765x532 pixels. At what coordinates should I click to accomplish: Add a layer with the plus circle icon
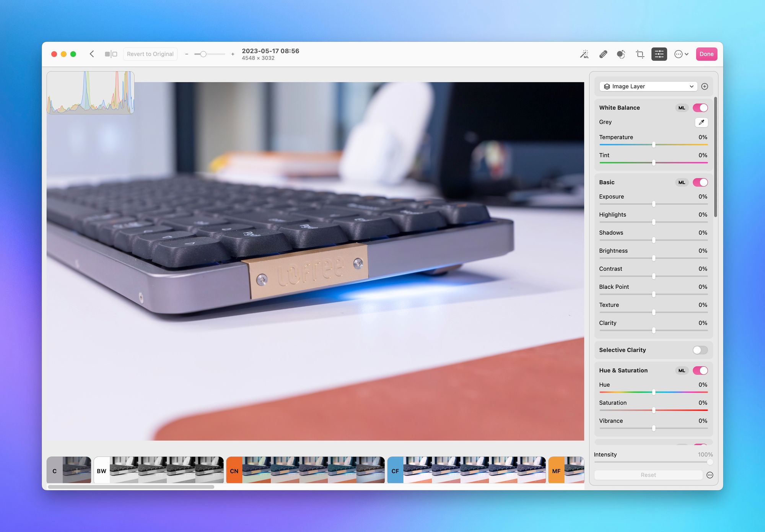point(705,86)
